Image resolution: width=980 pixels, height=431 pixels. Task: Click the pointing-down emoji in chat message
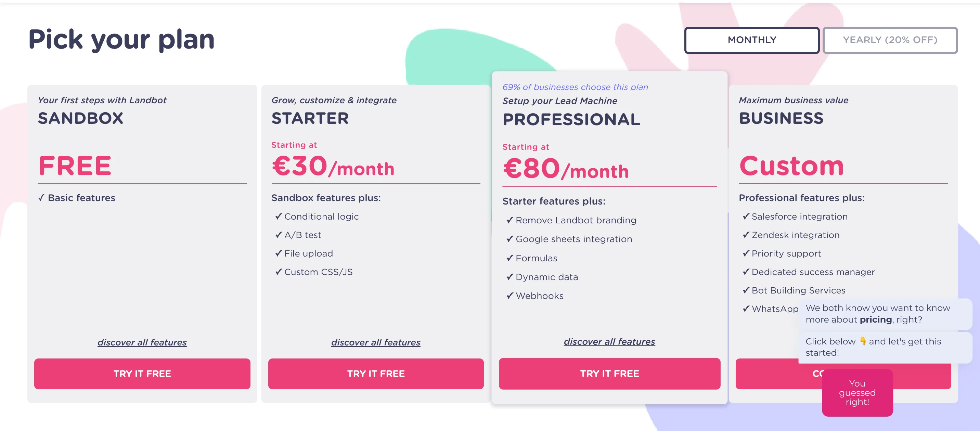pyautogui.click(x=863, y=341)
